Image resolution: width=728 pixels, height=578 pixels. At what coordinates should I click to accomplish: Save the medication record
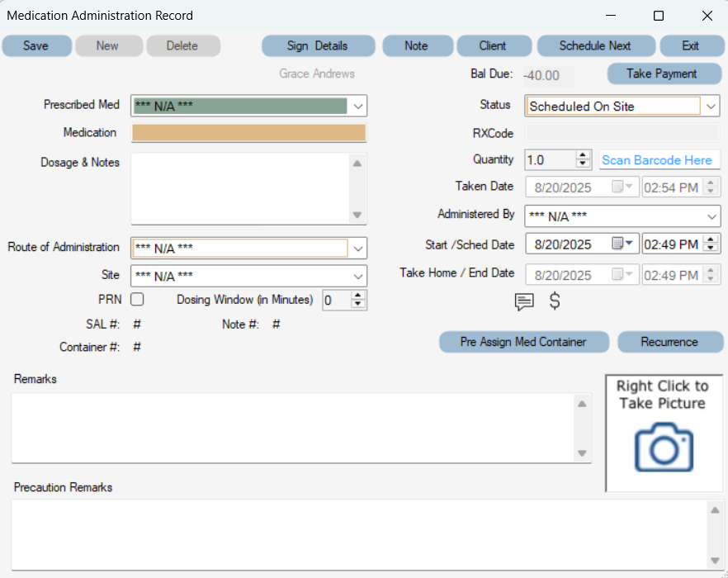tap(36, 45)
